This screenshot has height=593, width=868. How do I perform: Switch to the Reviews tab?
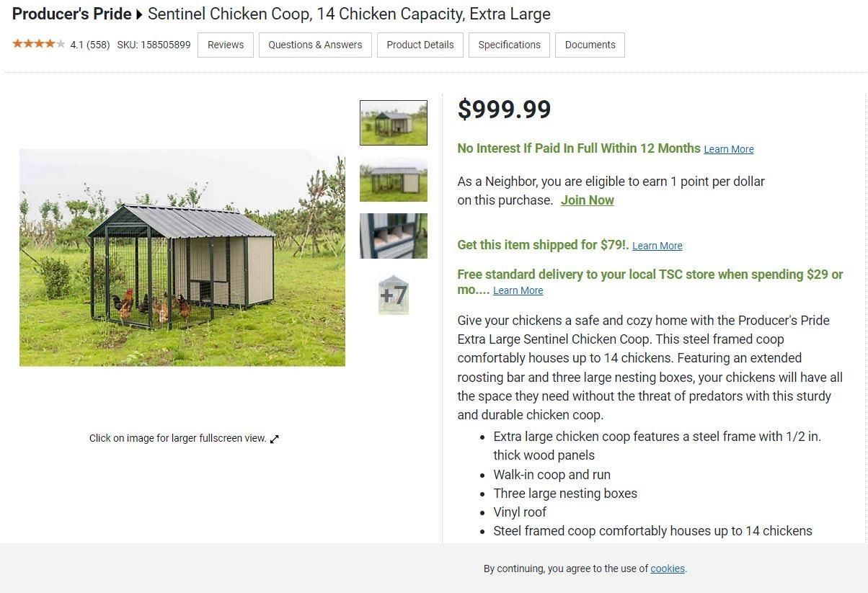coord(225,45)
